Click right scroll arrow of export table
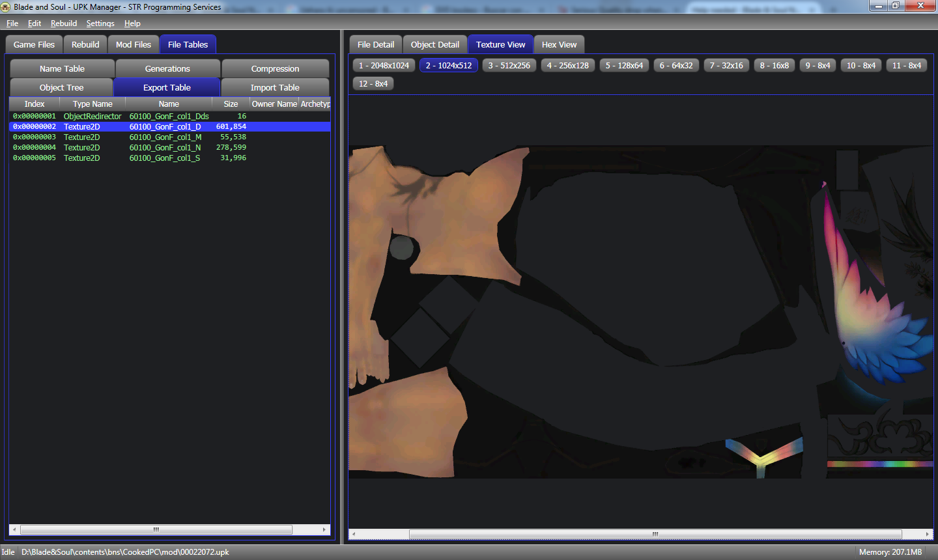Screen dimensions: 938x560 pyautogui.click(x=324, y=529)
